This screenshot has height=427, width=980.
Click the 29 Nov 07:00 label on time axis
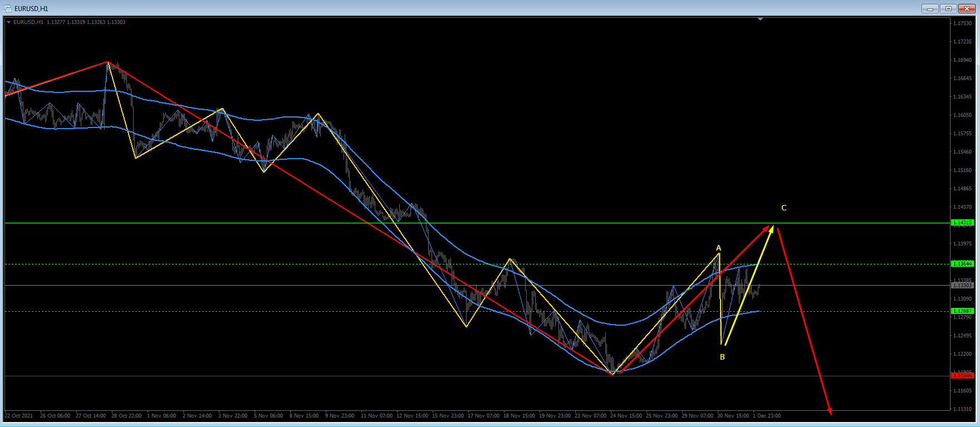click(x=698, y=416)
